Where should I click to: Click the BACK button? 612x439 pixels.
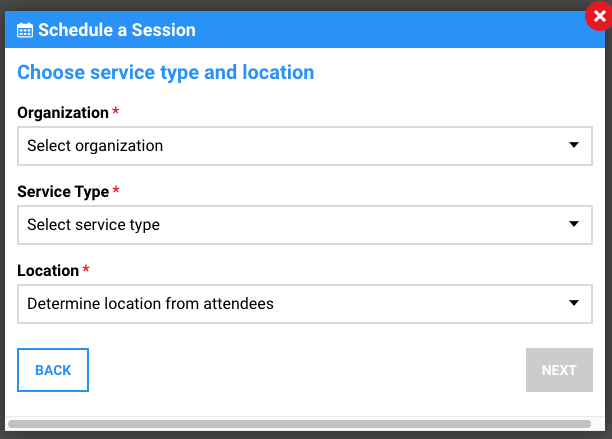click(x=53, y=370)
